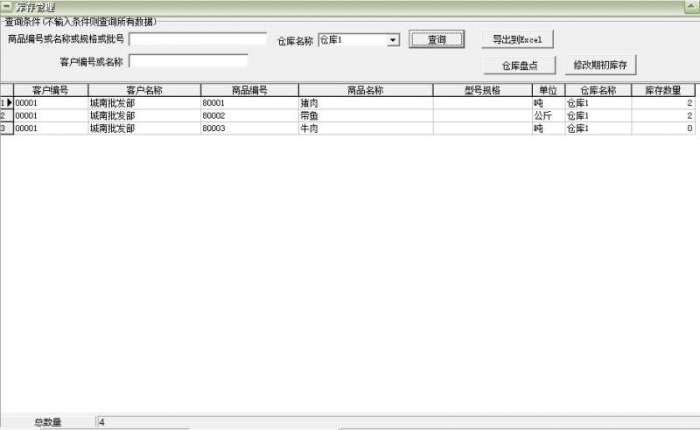Sort by 商品名称 column header

pyautogui.click(x=366, y=90)
